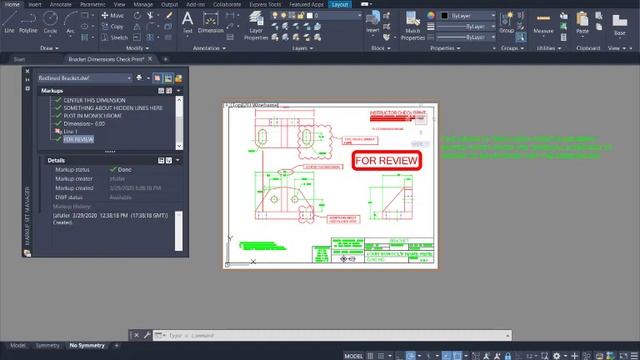Activate the Stretch command
This screenshot has height=360, width=640.
pos(114,38)
